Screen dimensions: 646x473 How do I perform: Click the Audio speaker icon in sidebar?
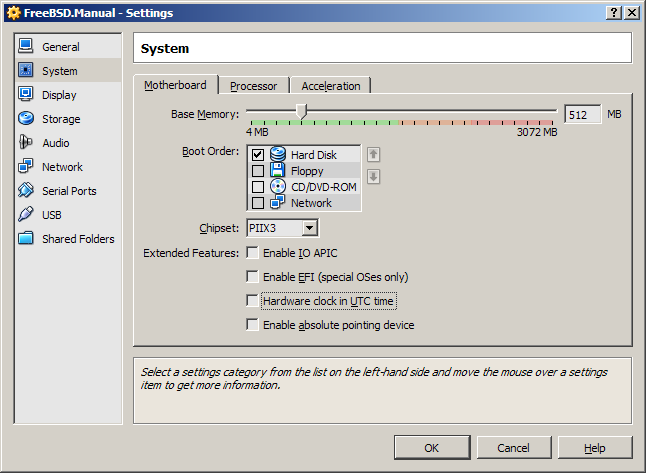pos(26,142)
